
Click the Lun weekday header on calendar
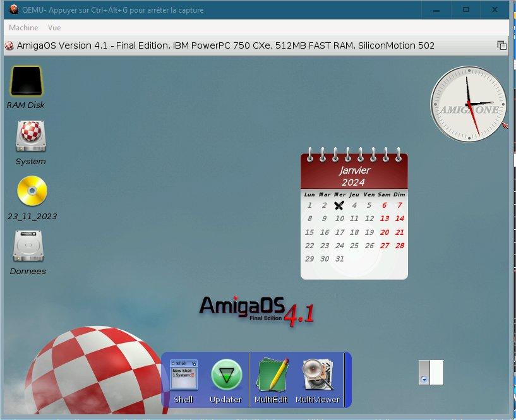click(x=309, y=195)
